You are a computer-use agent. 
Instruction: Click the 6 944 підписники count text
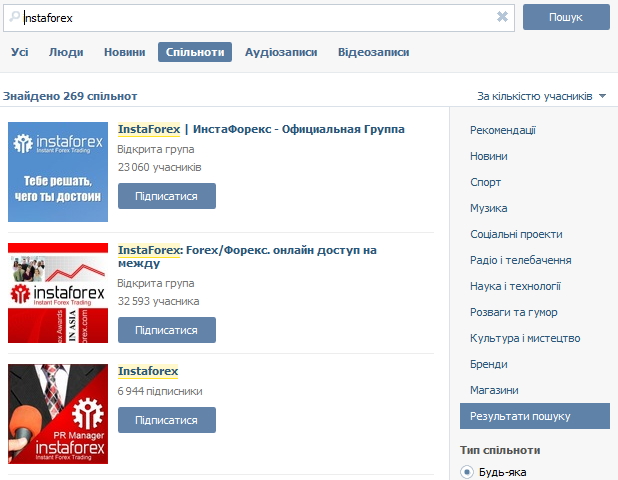160,391
